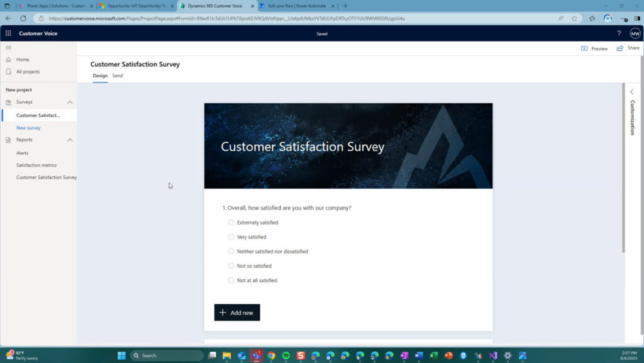Open Google Chrome from taskbar
The image size is (644, 363).
click(x=271, y=355)
